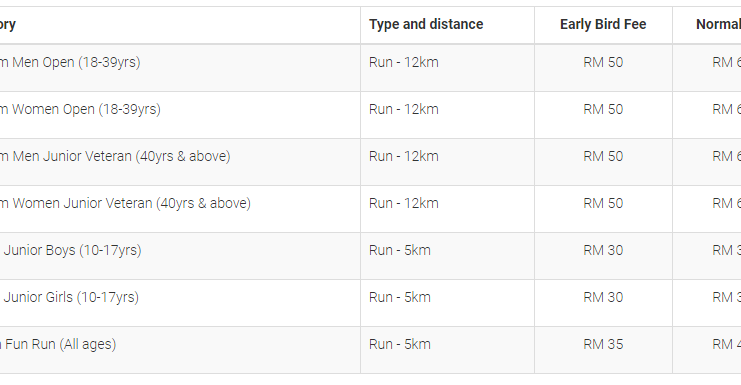The height and width of the screenshot is (385, 741).
Task: Select the Women Open (18-39yrs) category cell
Action: (x=180, y=115)
